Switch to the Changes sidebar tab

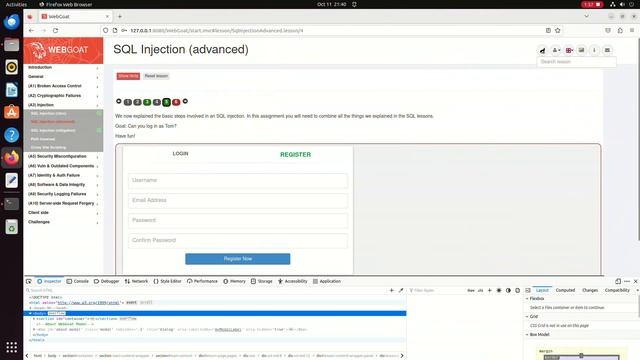pos(590,290)
